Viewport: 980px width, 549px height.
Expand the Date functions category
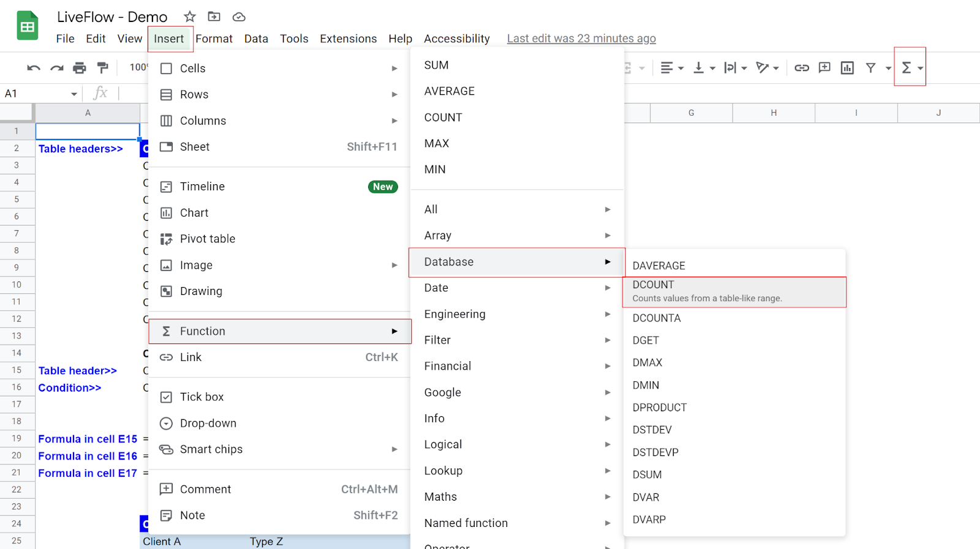coord(517,288)
